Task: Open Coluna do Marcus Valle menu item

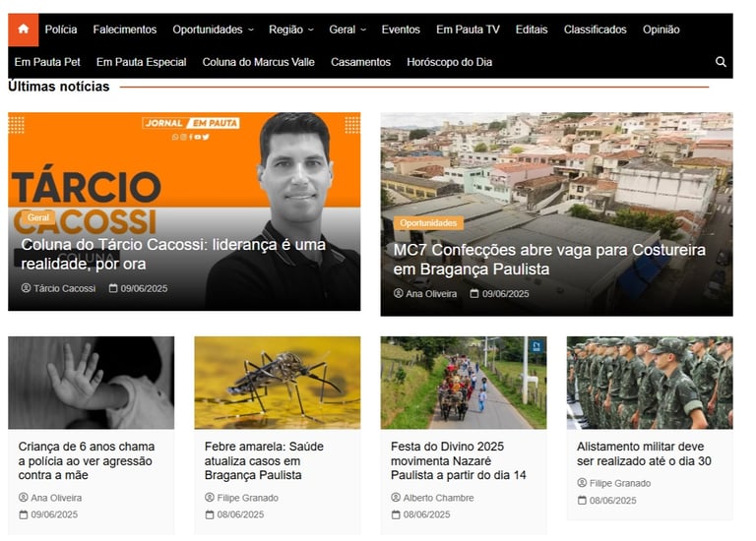Action: coord(259,62)
